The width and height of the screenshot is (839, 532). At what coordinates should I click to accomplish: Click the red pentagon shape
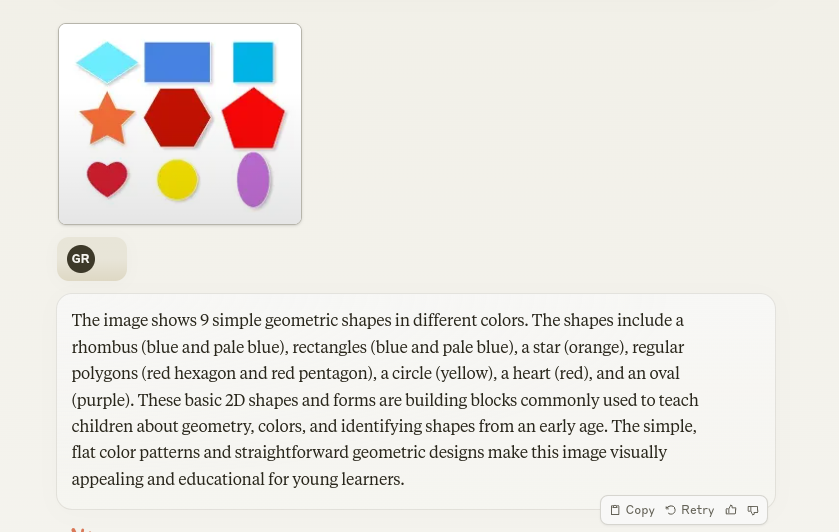click(x=253, y=119)
